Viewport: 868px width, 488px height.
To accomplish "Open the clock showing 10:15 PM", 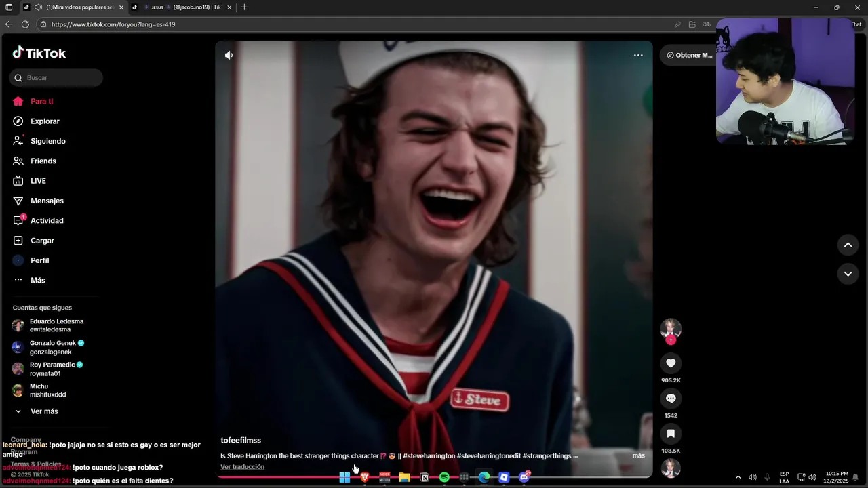I will click(837, 477).
